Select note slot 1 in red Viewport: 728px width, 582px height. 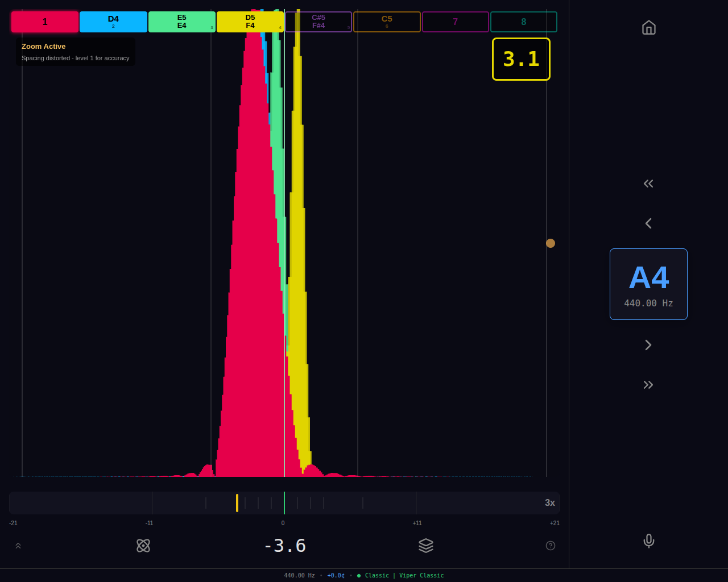tap(44, 22)
